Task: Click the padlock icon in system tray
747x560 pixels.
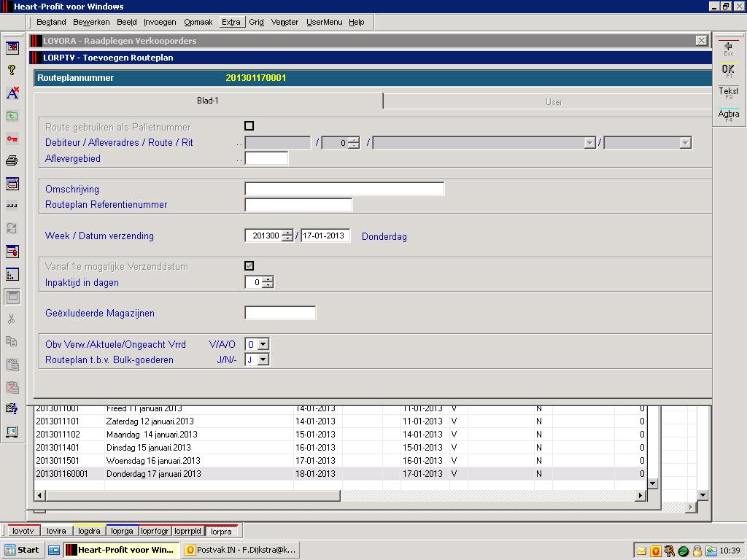Action: (697, 551)
